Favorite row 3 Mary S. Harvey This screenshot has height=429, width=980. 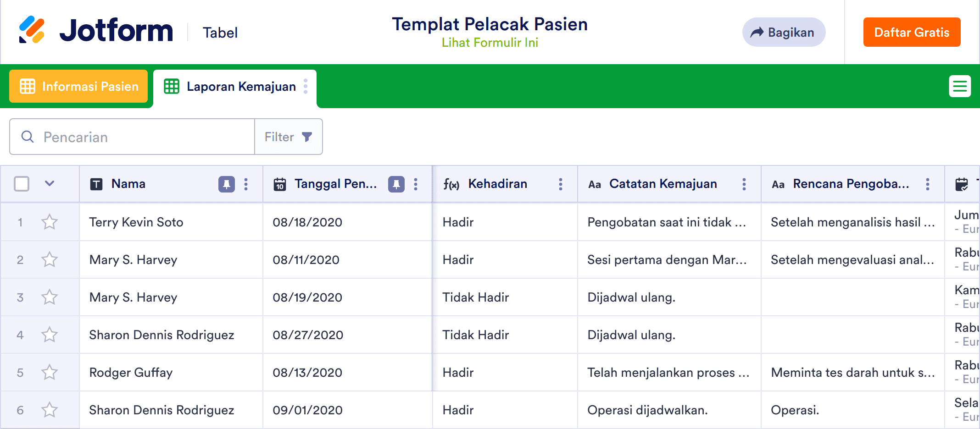(x=50, y=297)
